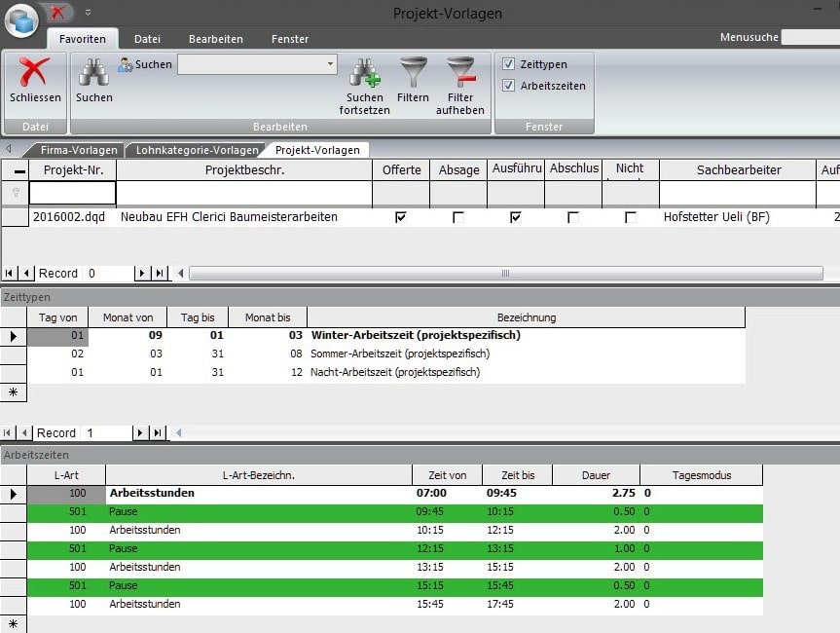The image size is (840, 633).
Task: Click the small Suchen icon beside the search box
Action: pos(125,63)
